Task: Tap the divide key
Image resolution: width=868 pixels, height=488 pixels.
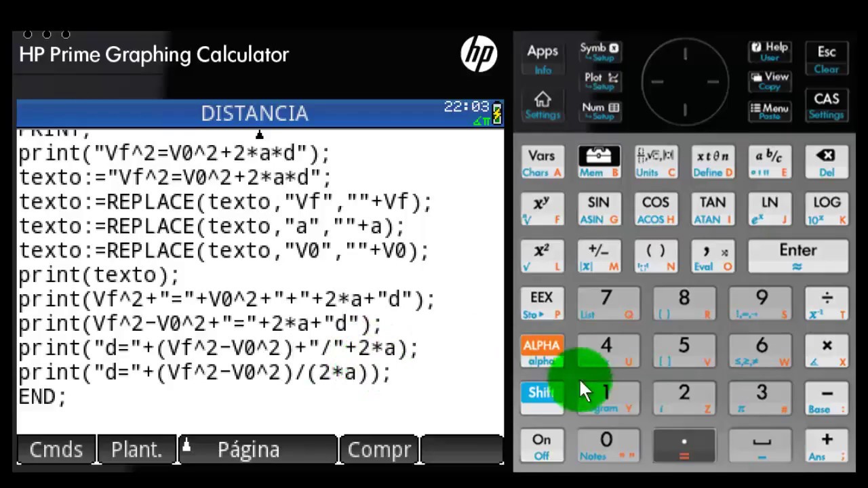Action: pyautogui.click(x=827, y=304)
